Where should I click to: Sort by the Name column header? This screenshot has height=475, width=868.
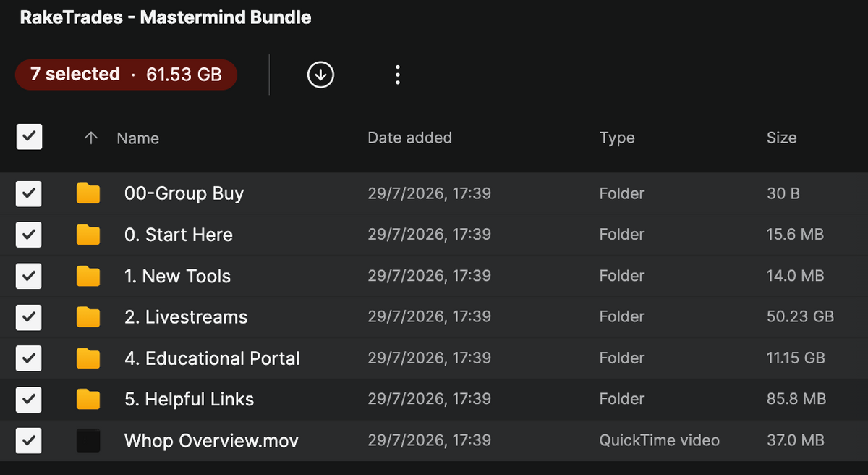[x=137, y=138]
